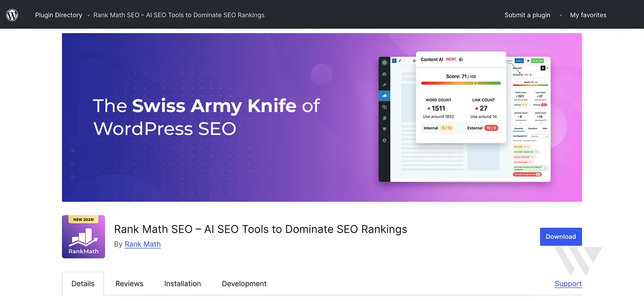Click the WORD COUNT 1511 value
This screenshot has width=644, height=301.
(x=438, y=108)
